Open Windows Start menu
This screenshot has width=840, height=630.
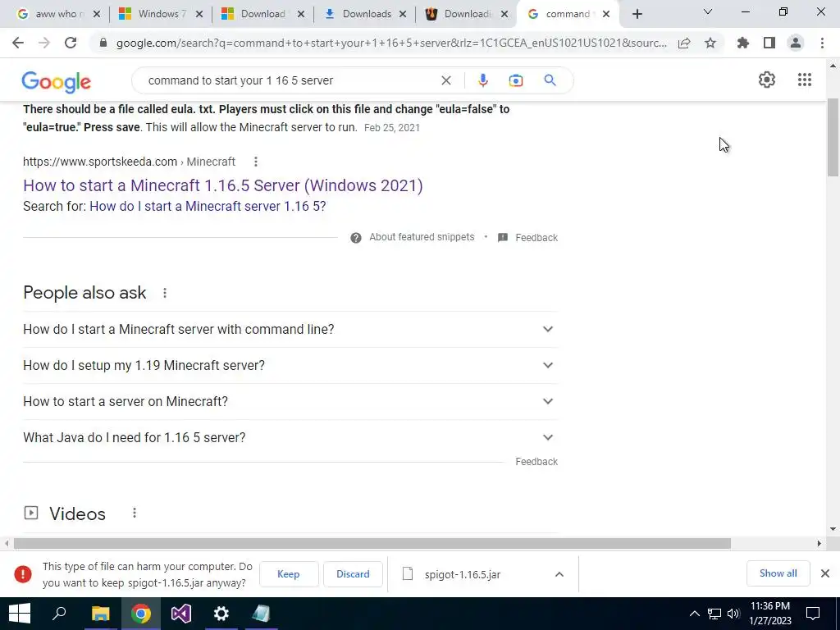[x=20, y=614]
